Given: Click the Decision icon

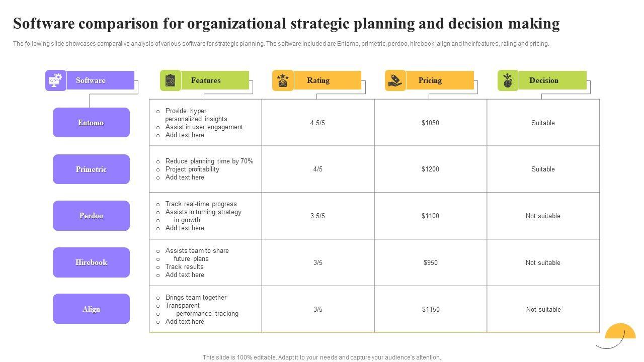Looking at the screenshot, I should coord(508,80).
